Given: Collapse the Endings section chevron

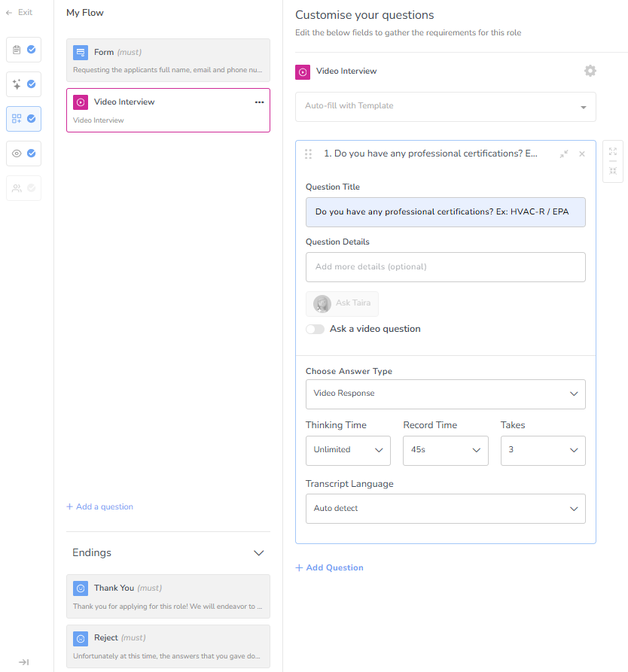Looking at the screenshot, I should coord(259,553).
